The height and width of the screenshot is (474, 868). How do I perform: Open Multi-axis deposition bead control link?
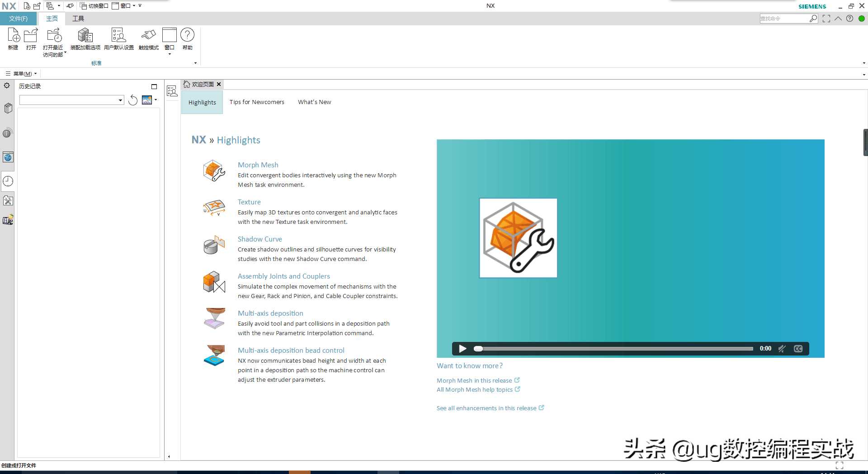291,351
